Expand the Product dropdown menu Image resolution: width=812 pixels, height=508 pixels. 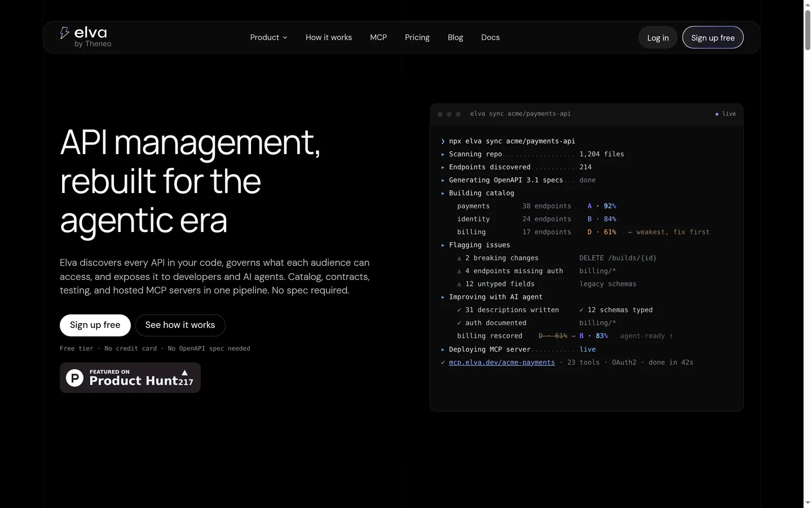point(268,37)
